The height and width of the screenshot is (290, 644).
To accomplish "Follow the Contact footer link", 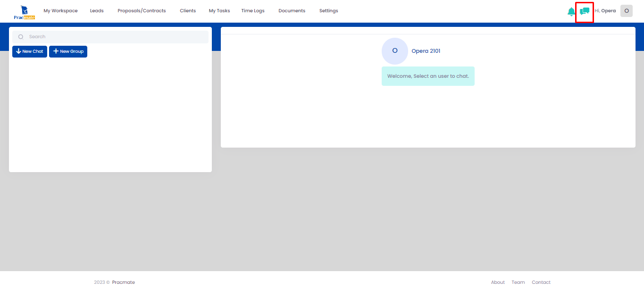I will point(541,282).
